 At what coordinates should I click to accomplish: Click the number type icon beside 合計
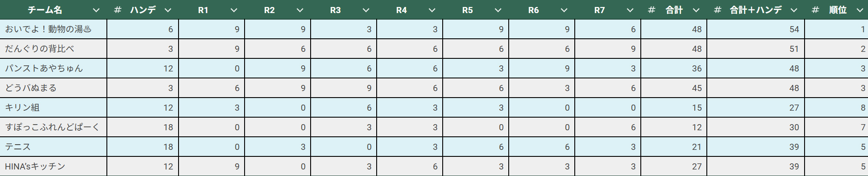point(651,10)
